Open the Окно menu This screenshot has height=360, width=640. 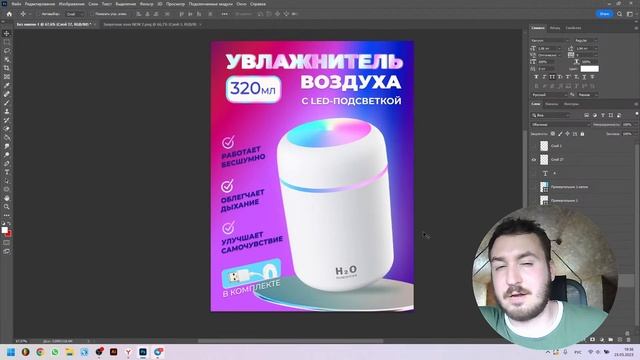click(241, 4)
